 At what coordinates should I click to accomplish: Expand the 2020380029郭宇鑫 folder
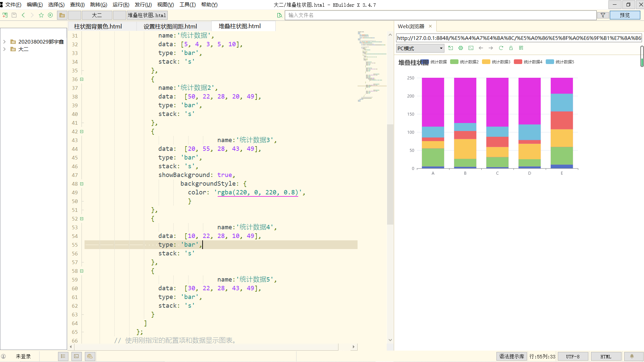click(x=4, y=42)
